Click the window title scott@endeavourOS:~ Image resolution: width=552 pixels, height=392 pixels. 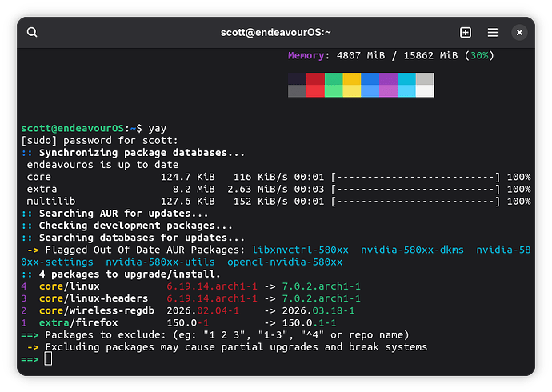(276, 32)
